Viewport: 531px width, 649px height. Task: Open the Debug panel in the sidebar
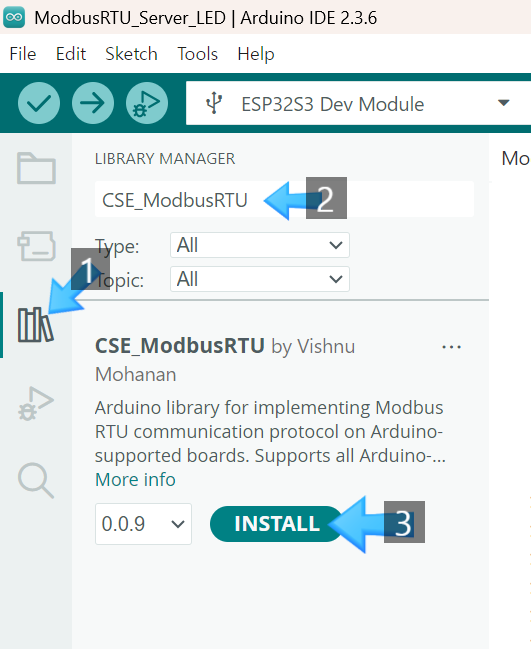click(36, 404)
